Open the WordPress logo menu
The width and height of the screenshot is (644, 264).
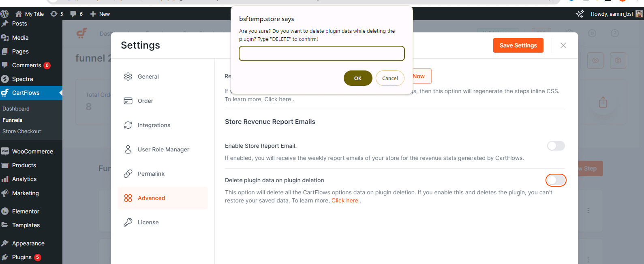click(5, 14)
